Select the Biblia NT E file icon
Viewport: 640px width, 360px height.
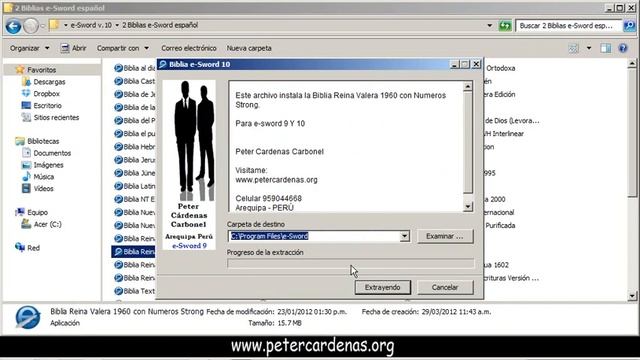(x=119, y=199)
